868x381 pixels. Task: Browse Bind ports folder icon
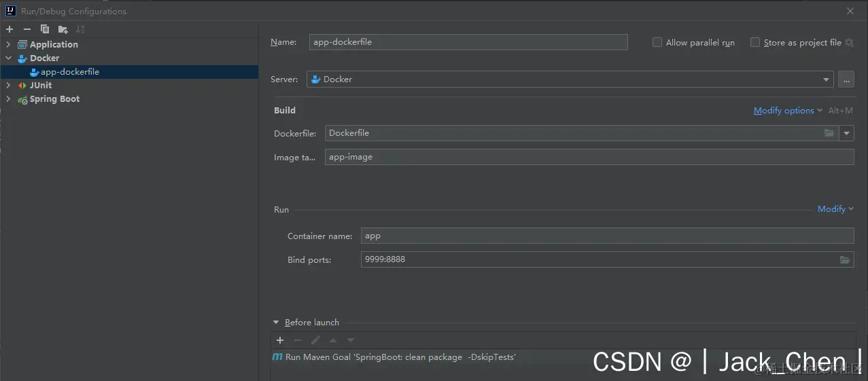point(844,259)
